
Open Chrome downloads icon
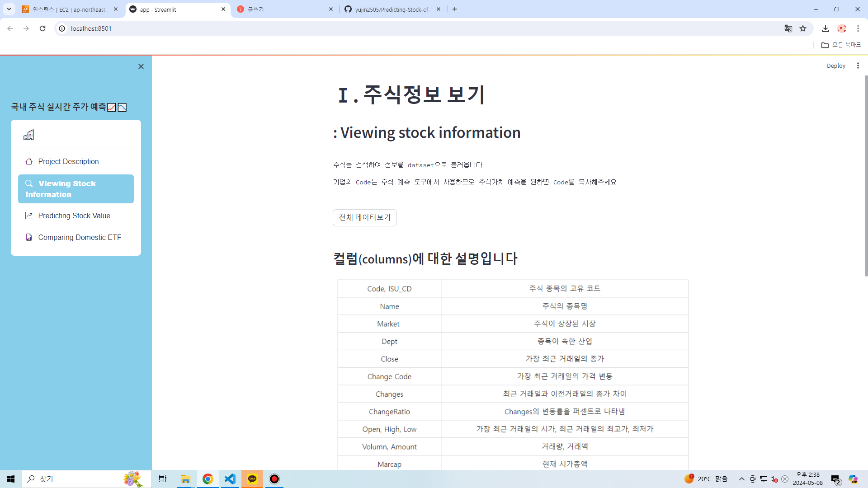point(826,28)
